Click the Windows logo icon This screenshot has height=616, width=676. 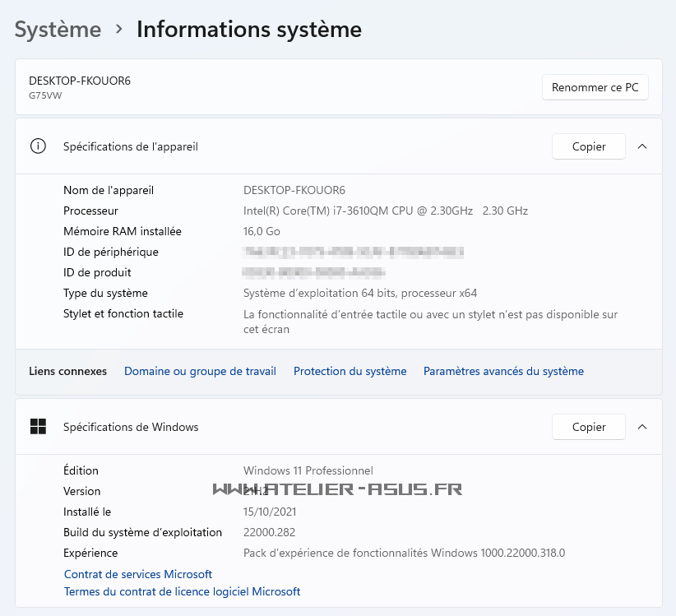[38, 426]
